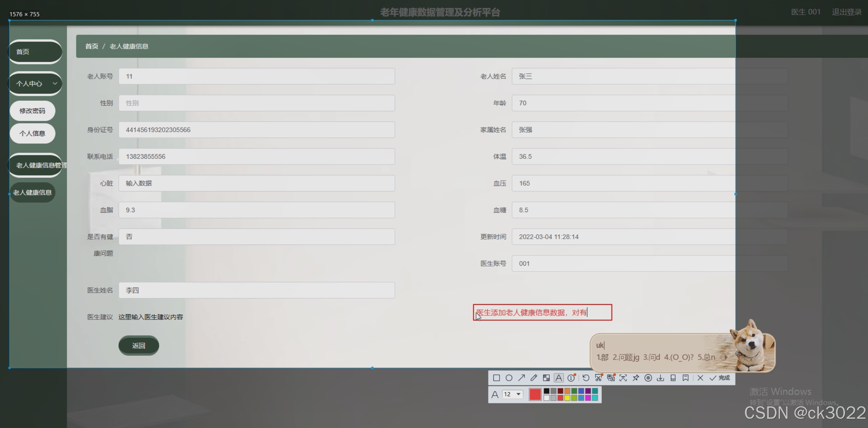Click the 返回 button
Screen dimensions: 868x428
pyautogui.click(x=139, y=346)
